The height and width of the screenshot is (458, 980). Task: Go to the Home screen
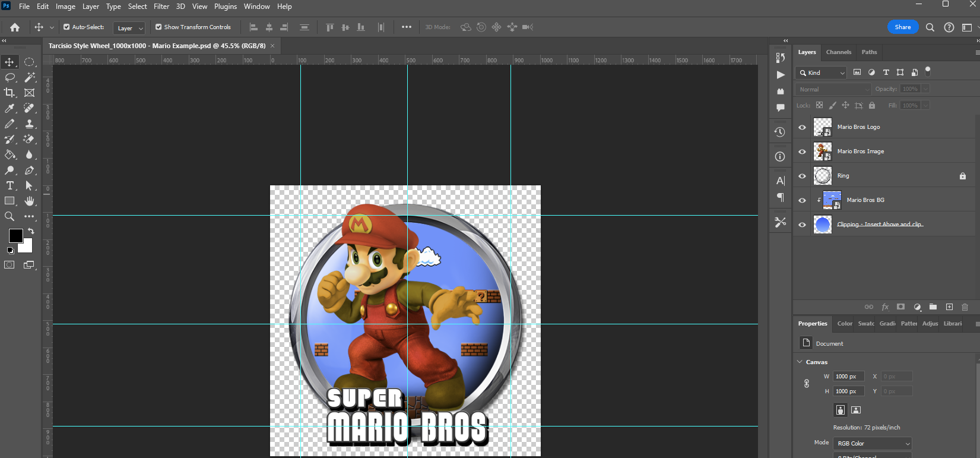coord(15,27)
